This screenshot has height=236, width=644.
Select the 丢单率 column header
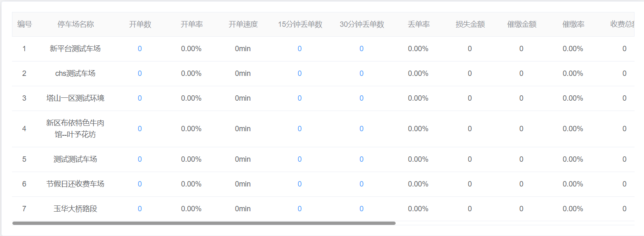[418, 24]
